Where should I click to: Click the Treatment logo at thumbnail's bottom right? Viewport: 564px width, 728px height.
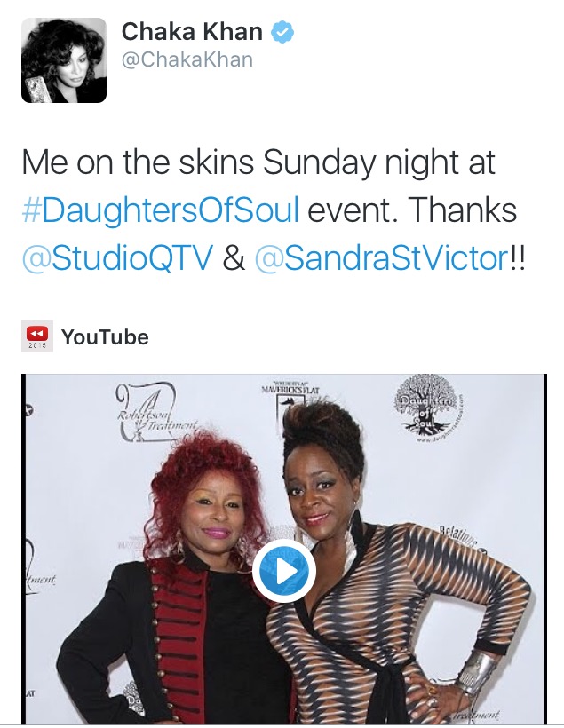[477, 715]
